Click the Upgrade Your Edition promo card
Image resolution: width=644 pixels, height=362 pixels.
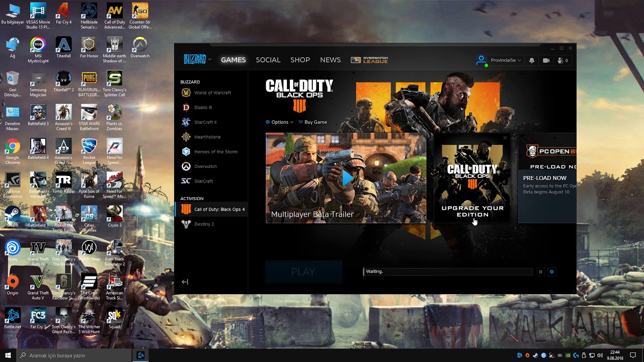pos(472,178)
